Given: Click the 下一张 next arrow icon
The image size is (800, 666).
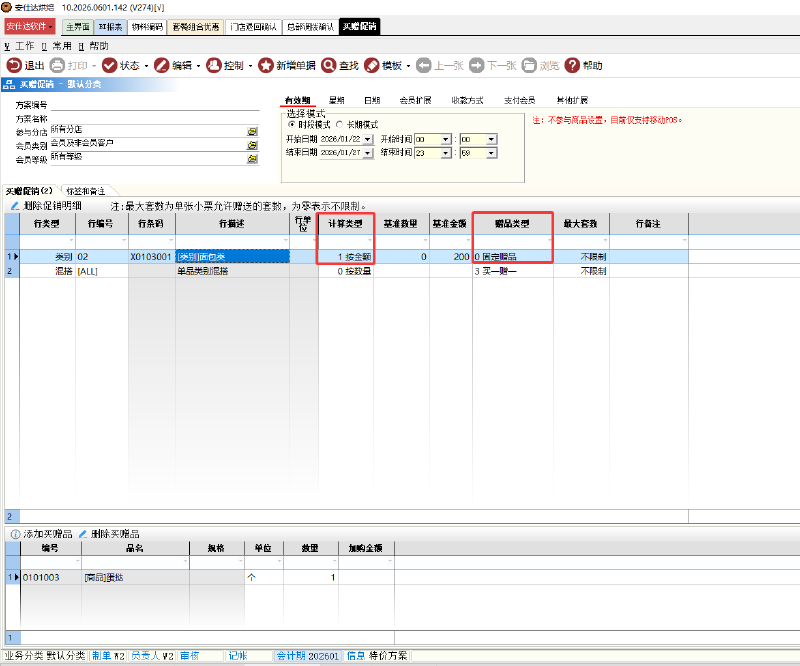Looking at the screenshot, I should [x=477, y=65].
